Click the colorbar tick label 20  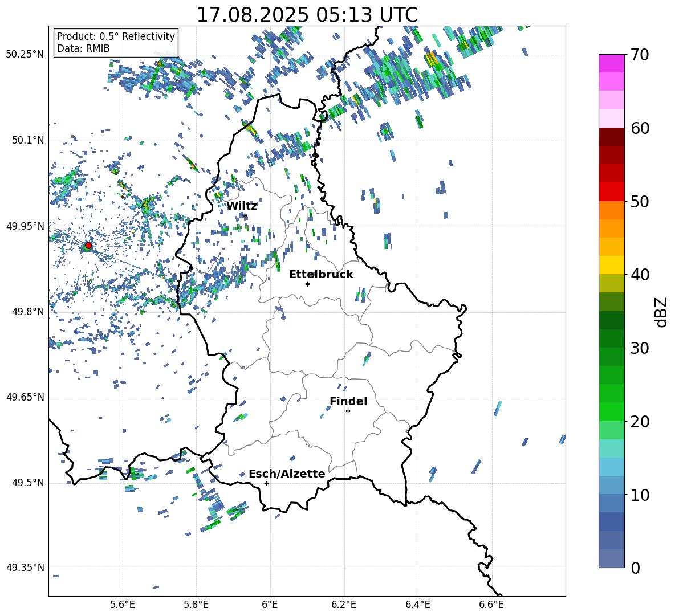tap(640, 422)
